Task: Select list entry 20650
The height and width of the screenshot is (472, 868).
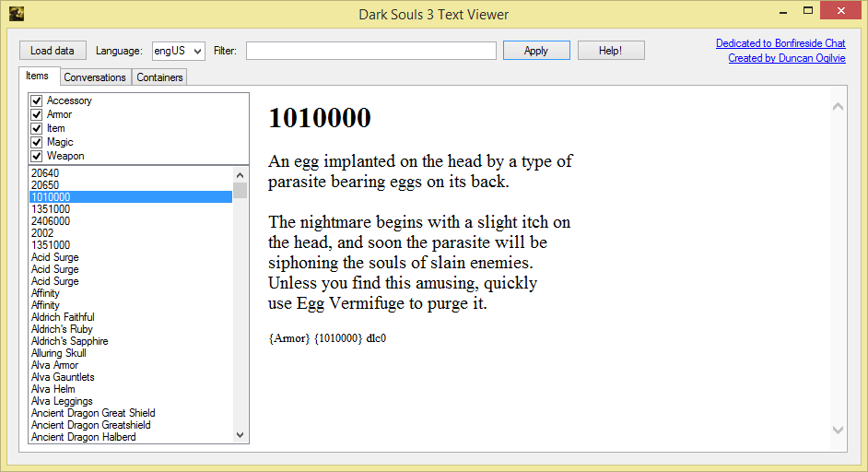Action: tap(131, 185)
